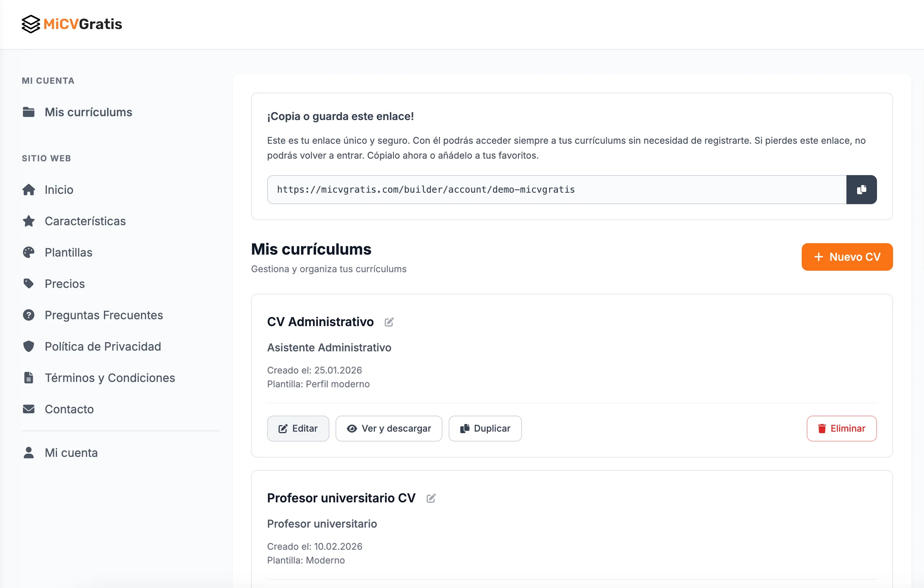Image resolution: width=924 pixels, height=588 pixels.
Task: Click the star icon for Características
Action: 29,221
